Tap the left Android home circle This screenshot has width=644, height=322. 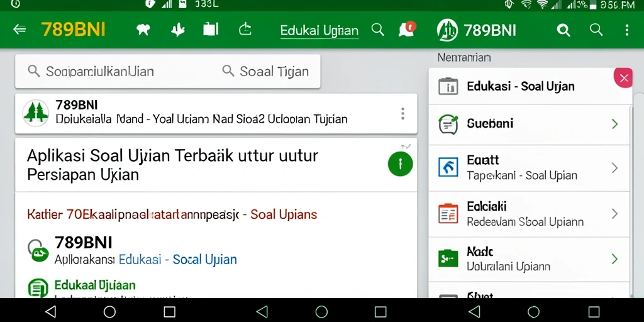click(109, 311)
